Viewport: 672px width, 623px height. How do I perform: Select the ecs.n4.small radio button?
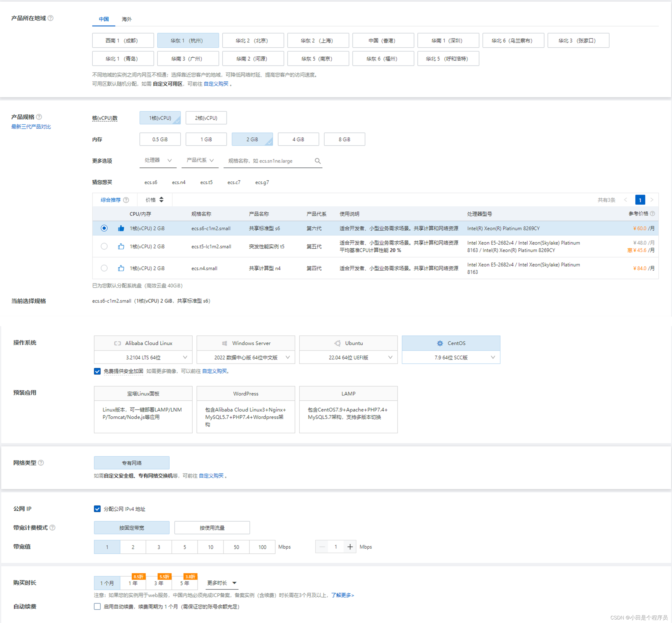point(104,268)
